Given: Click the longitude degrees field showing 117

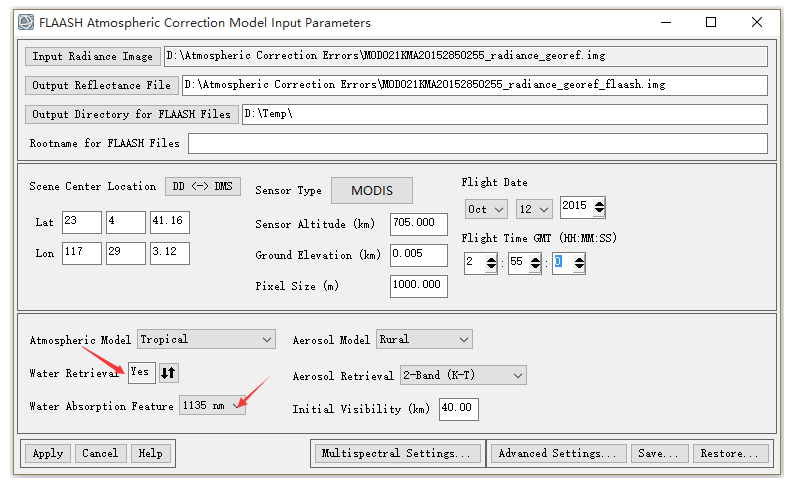Looking at the screenshot, I should click(x=82, y=253).
